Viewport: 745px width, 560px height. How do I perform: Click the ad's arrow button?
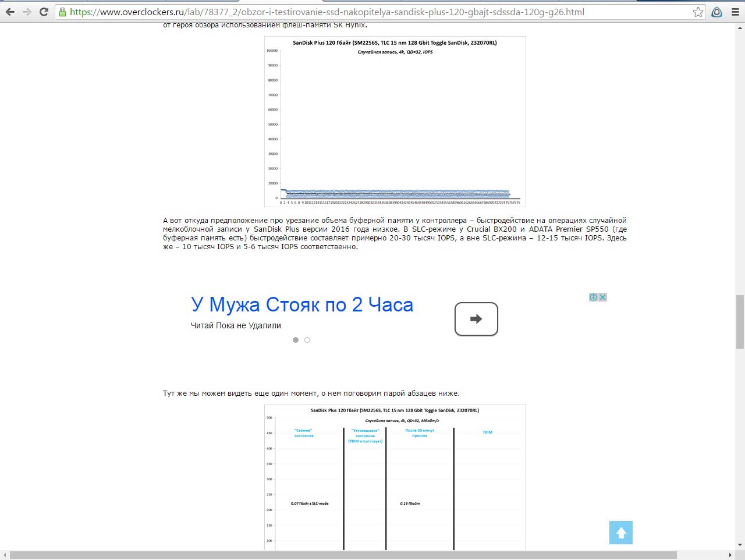476,319
